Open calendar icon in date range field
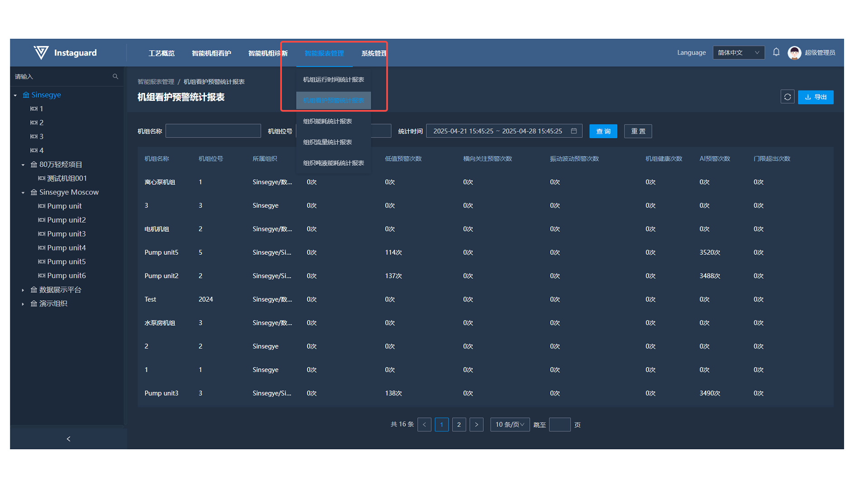Screen dimensions: 868x488 pyautogui.click(x=574, y=131)
